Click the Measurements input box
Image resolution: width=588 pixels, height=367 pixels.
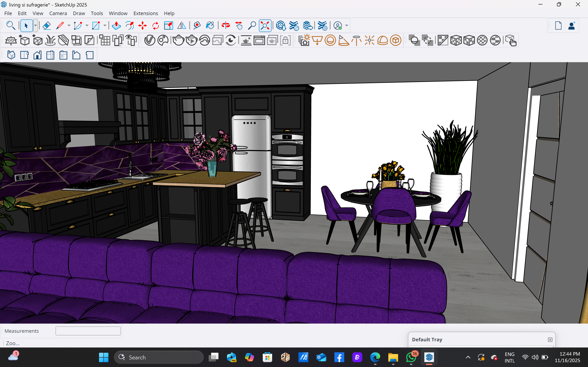pos(88,331)
